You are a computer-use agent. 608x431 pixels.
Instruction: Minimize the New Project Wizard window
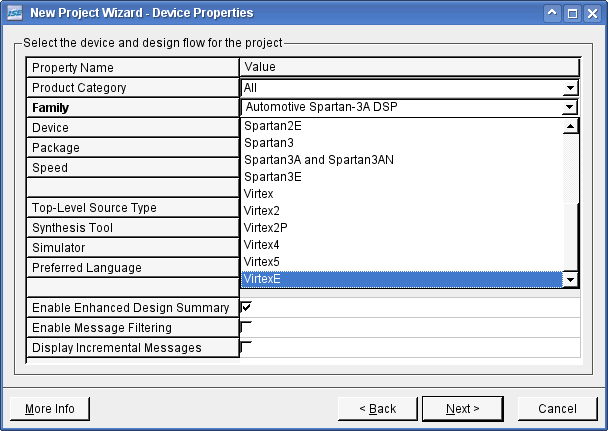click(552, 13)
